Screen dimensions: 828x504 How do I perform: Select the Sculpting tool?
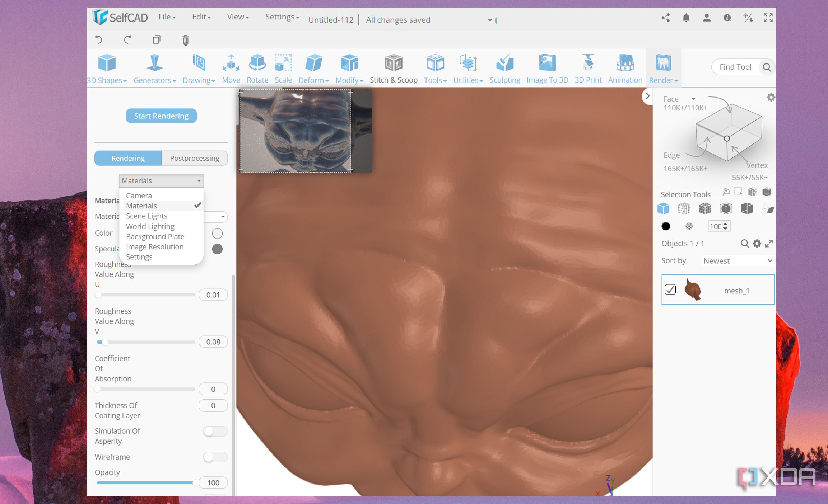tap(504, 68)
